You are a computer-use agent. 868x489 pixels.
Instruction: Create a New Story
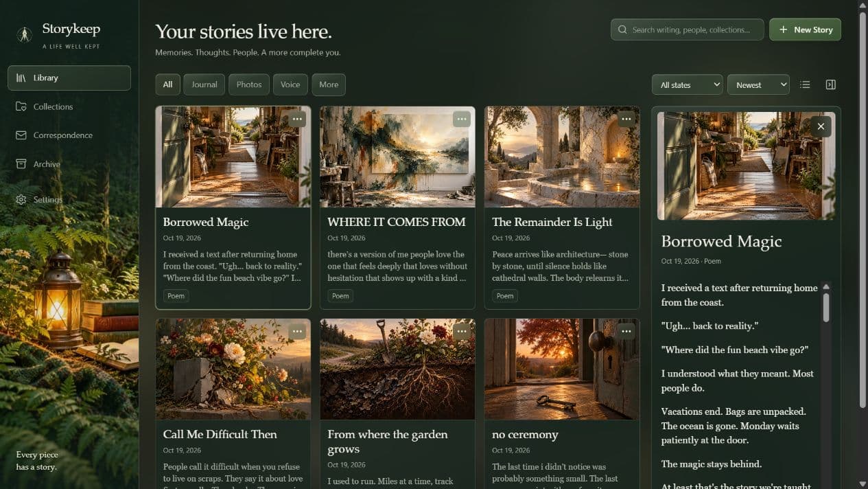[x=805, y=30]
